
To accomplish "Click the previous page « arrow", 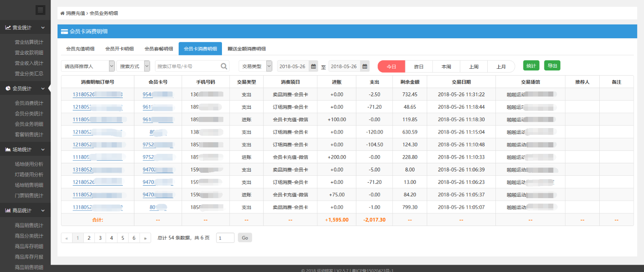I will 67,238.
